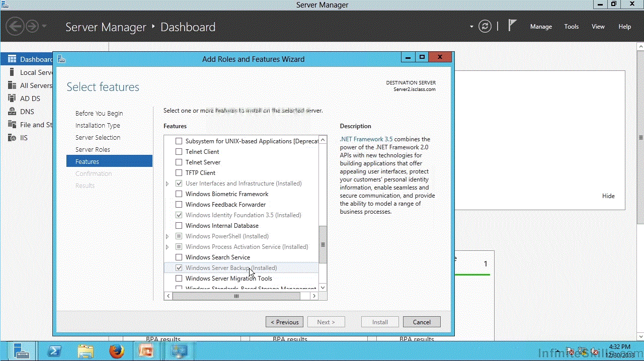Open navigation history dropdown next to arrows
Screen dimensions: 644x361
[44, 26]
